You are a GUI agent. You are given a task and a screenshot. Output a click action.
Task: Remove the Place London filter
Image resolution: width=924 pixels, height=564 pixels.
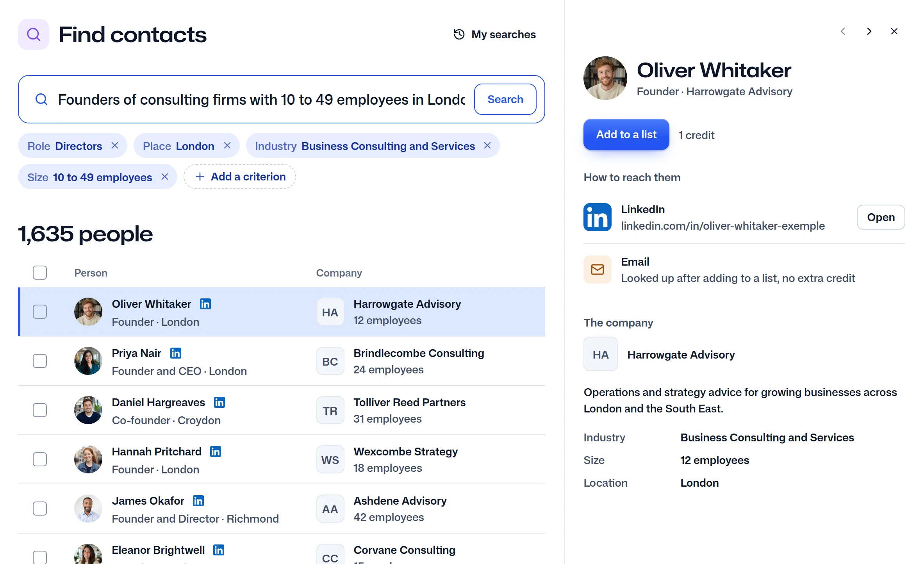pos(227,145)
